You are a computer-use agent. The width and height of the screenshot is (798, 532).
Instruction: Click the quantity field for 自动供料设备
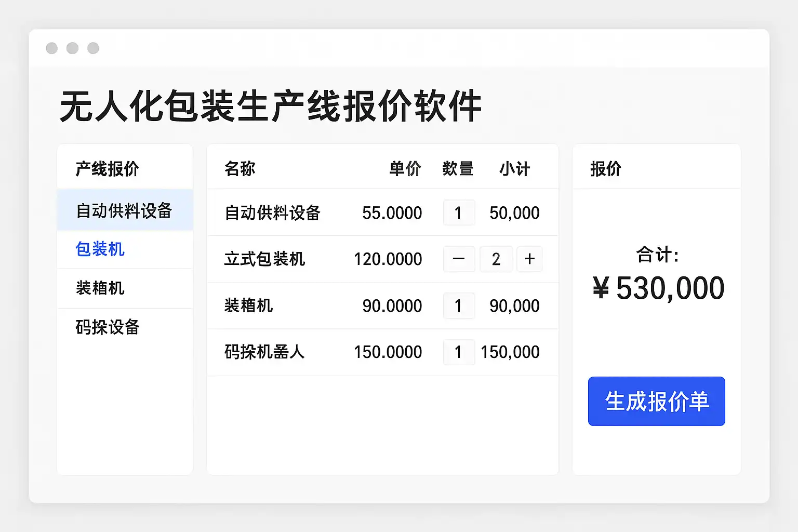pyautogui.click(x=458, y=212)
